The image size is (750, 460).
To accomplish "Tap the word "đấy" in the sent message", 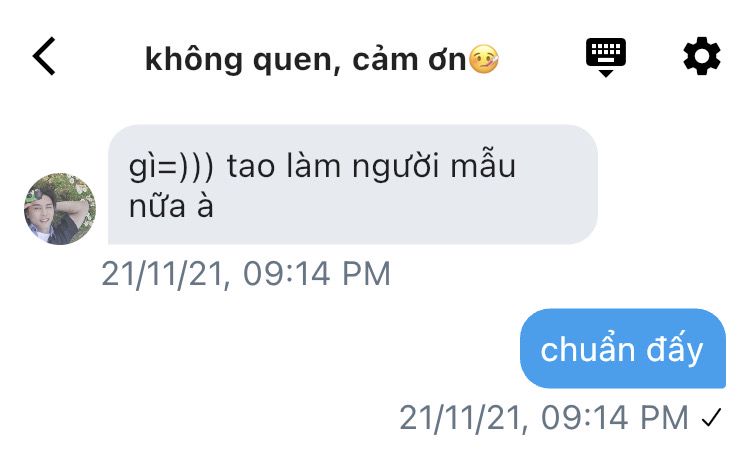I will click(674, 349).
